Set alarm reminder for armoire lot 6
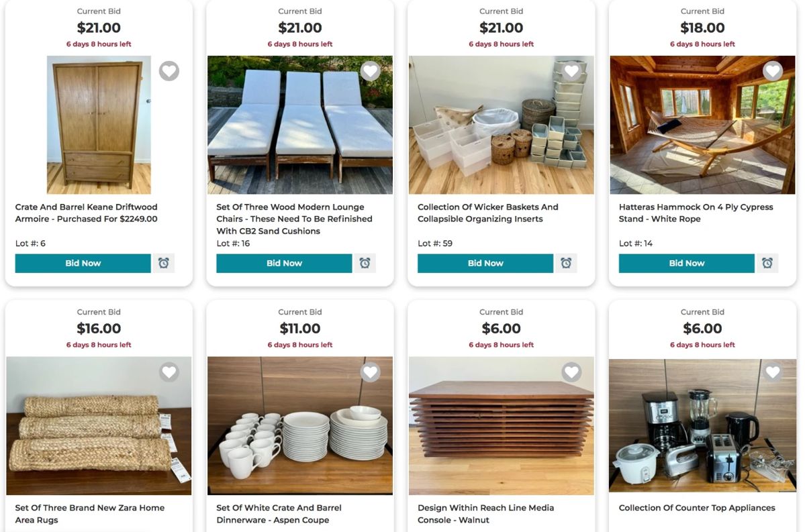This screenshot has width=805, height=532. 164,263
